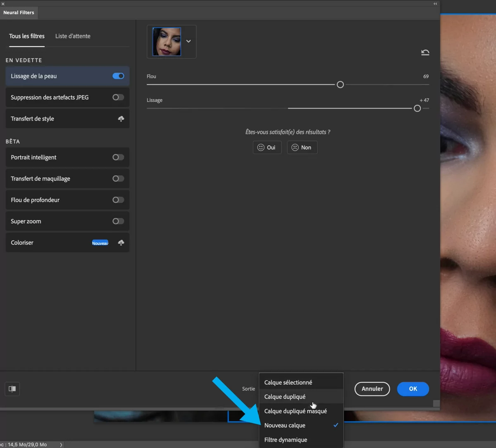Click the Nouveau badge on Coloriser
The height and width of the screenshot is (448, 496).
click(x=100, y=243)
